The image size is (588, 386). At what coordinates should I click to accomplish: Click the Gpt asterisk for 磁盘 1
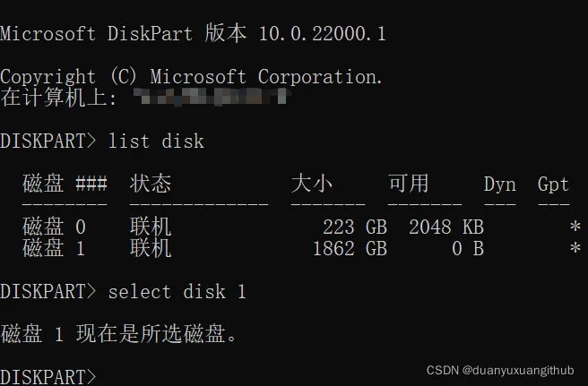pyautogui.click(x=575, y=248)
